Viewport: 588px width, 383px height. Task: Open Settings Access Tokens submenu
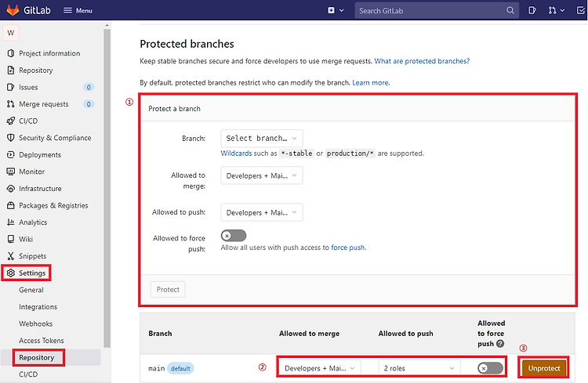tap(42, 340)
